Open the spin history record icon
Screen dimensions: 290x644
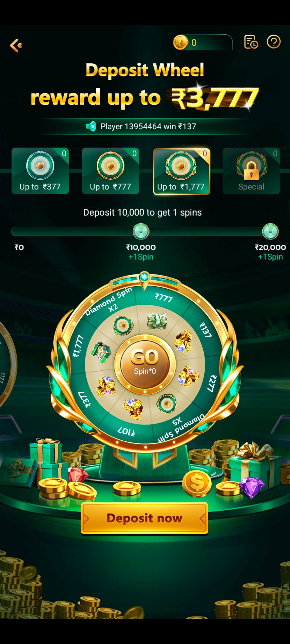(251, 42)
